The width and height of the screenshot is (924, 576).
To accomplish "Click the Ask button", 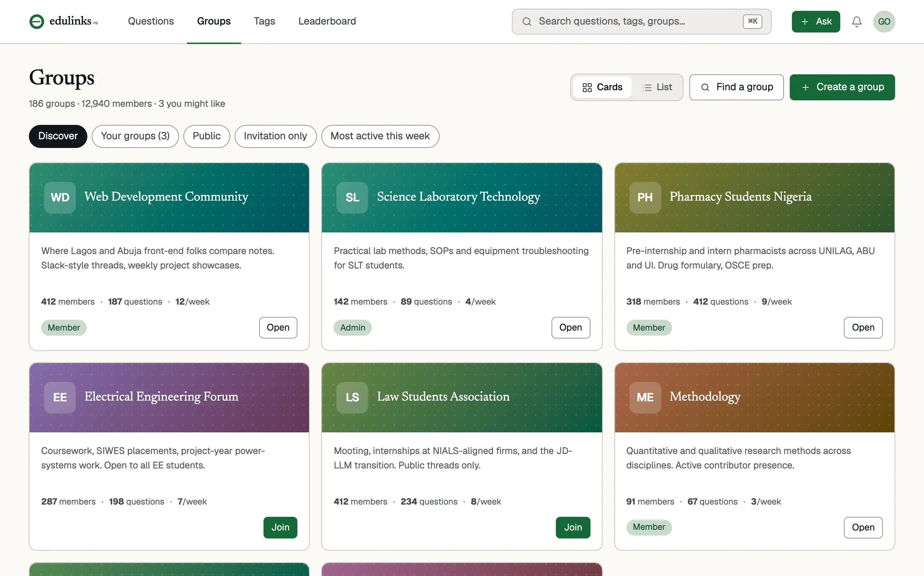I will pyautogui.click(x=815, y=22).
